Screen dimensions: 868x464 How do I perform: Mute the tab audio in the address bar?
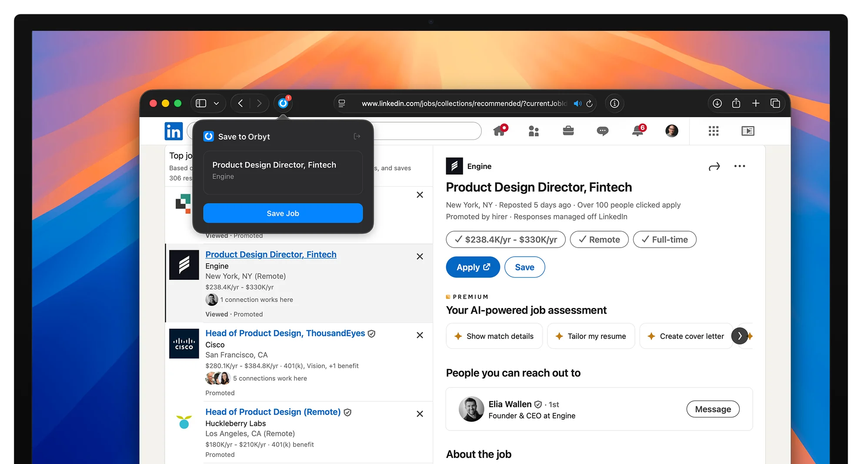click(577, 103)
